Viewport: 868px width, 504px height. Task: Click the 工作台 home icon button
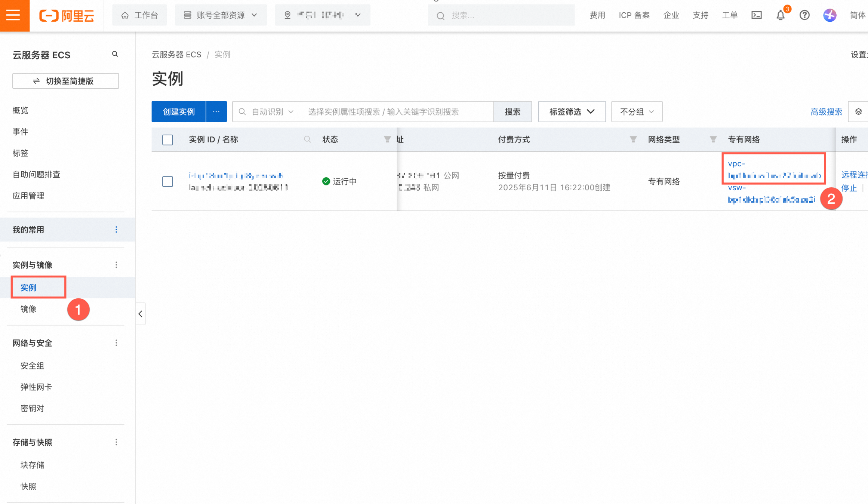pyautogui.click(x=139, y=15)
